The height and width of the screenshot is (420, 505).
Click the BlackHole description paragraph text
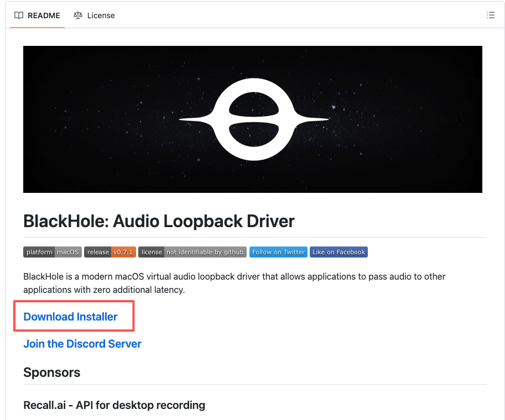pyautogui.click(x=234, y=283)
